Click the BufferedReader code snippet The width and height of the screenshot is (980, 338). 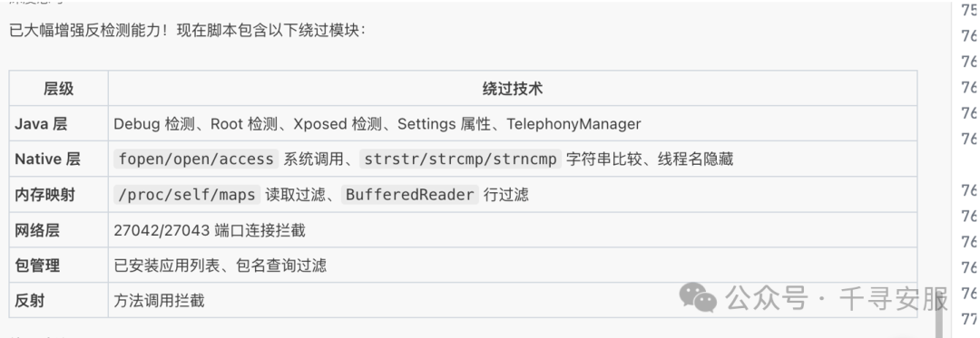coord(410,195)
